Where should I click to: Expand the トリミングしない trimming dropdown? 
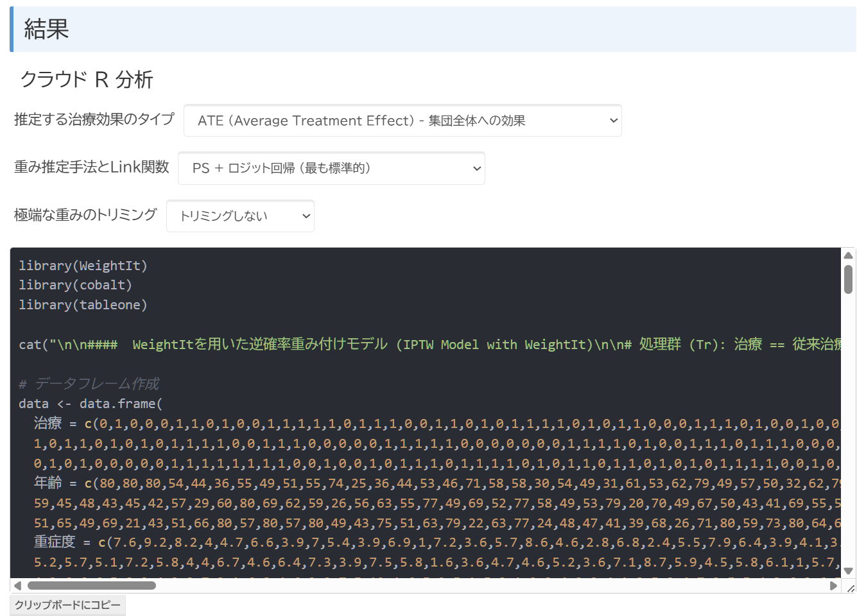(x=239, y=216)
